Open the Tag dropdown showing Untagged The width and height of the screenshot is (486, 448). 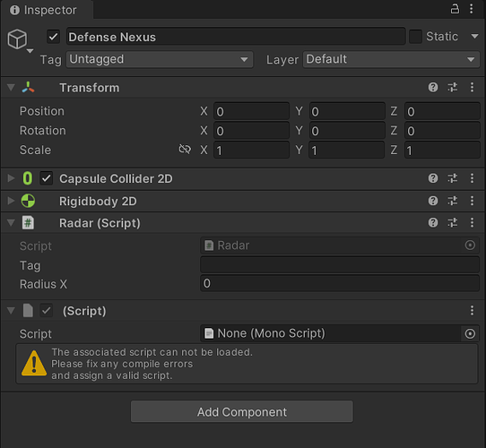[x=160, y=59]
